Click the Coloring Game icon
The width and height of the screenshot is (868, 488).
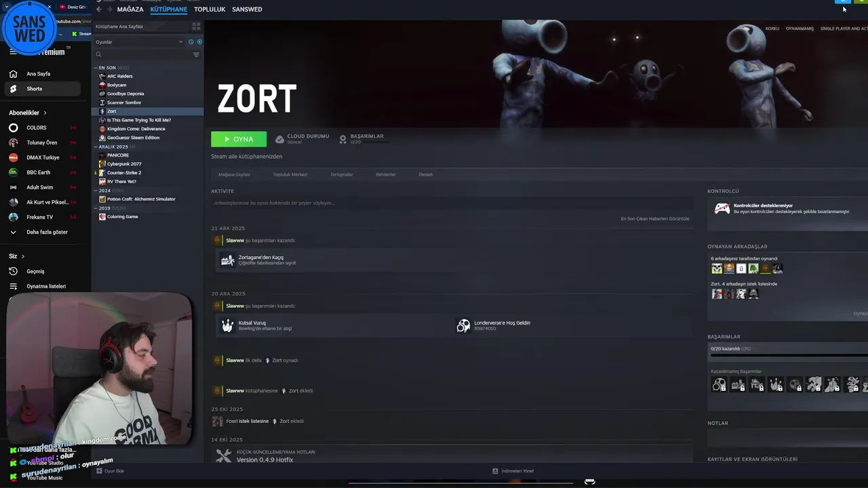[x=102, y=217]
